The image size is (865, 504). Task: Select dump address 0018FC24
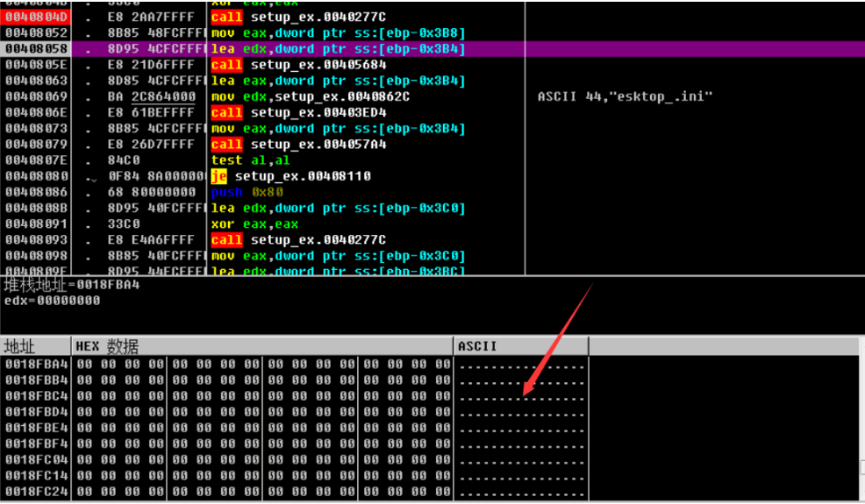pos(37,492)
